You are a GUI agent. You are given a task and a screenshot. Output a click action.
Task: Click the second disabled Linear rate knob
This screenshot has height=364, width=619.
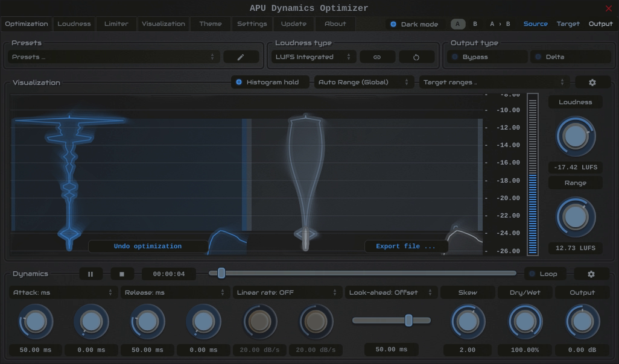[316, 322]
